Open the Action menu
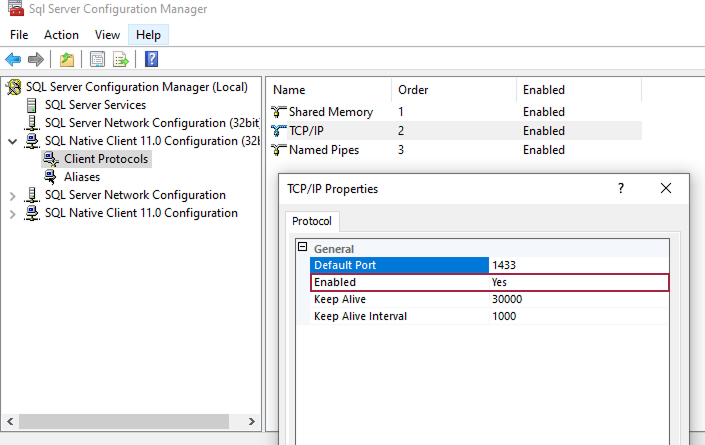This screenshot has height=445, width=705. tap(61, 35)
